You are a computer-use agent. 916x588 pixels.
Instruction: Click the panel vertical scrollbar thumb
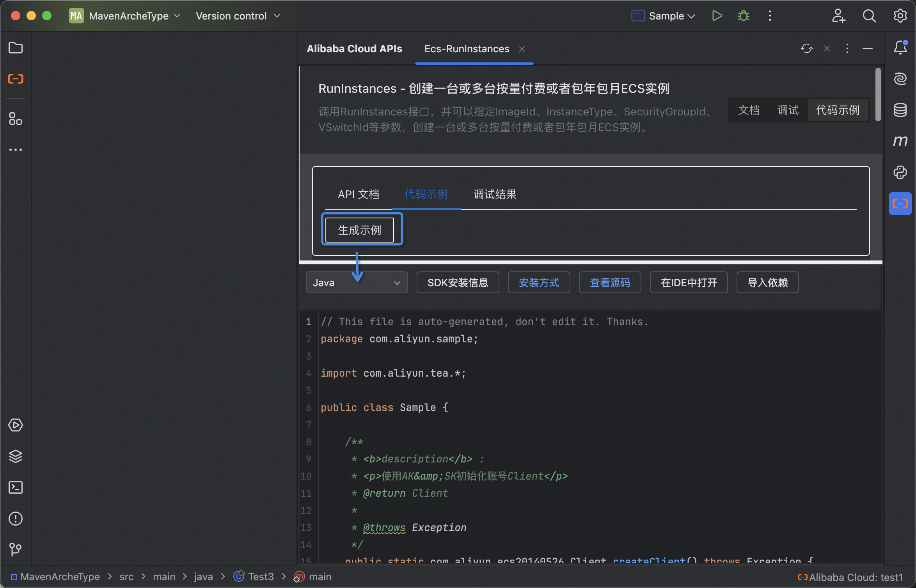click(878, 94)
